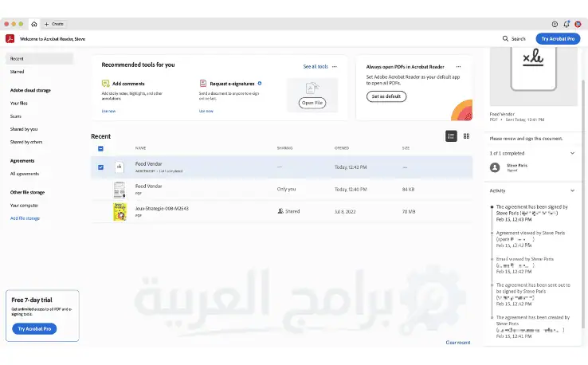Click the Search magnifier
Image resolution: width=588 pixels, height=365 pixels.
click(x=505, y=38)
